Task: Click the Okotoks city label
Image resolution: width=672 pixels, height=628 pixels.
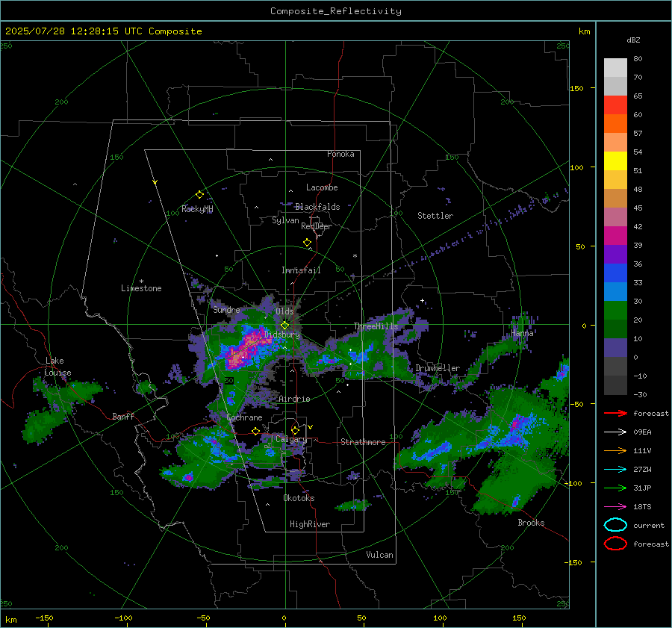Action: point(299,498)
